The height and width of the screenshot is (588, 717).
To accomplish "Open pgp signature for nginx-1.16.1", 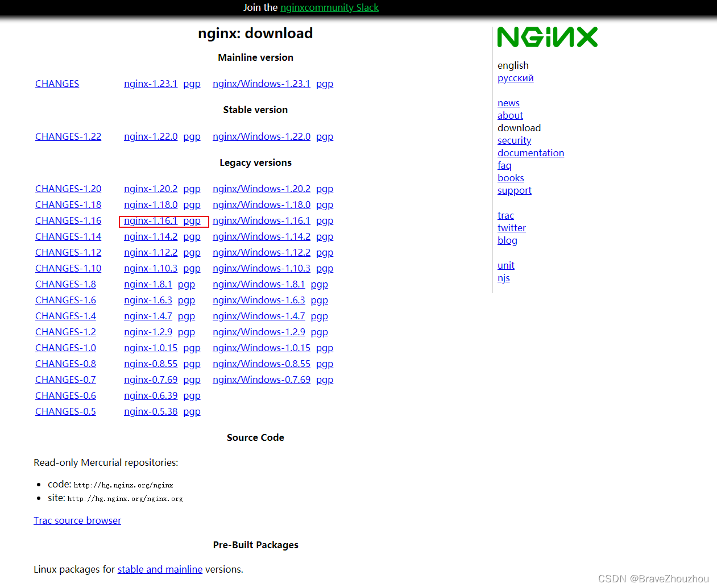I will tap(192, 220).
